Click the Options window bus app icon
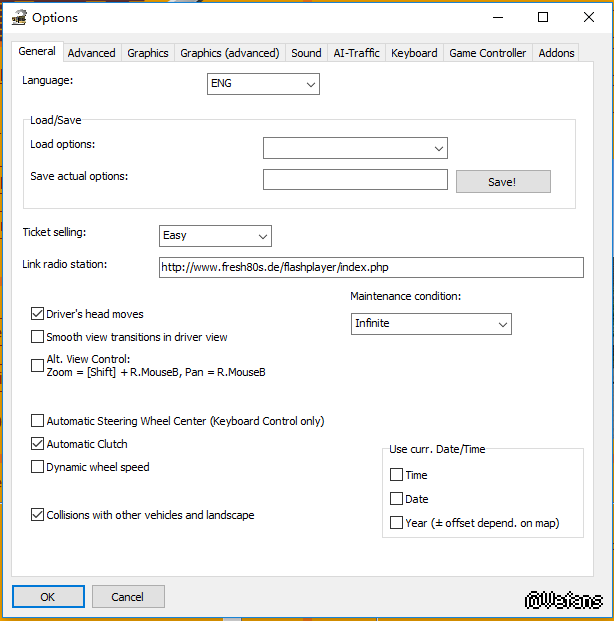 tap(19, 18)
